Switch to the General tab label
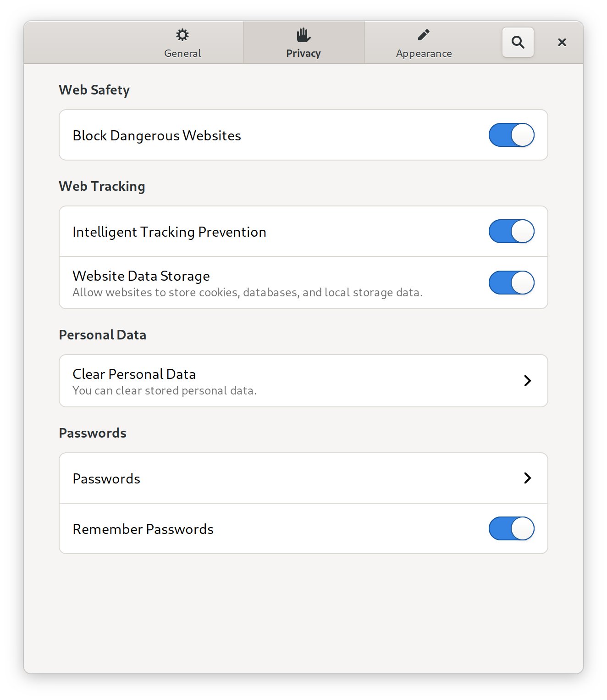The width and height of the screenshot is (607, 700). (182, 53)
